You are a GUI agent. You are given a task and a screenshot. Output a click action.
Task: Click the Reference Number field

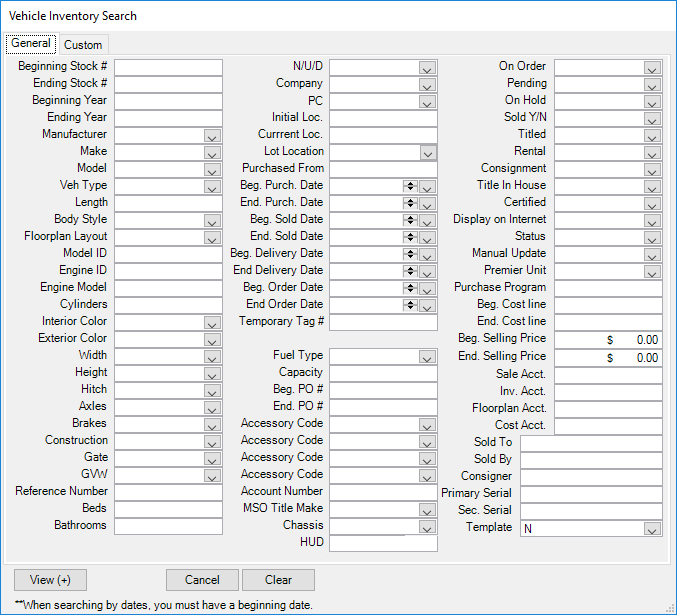point(168,493)
